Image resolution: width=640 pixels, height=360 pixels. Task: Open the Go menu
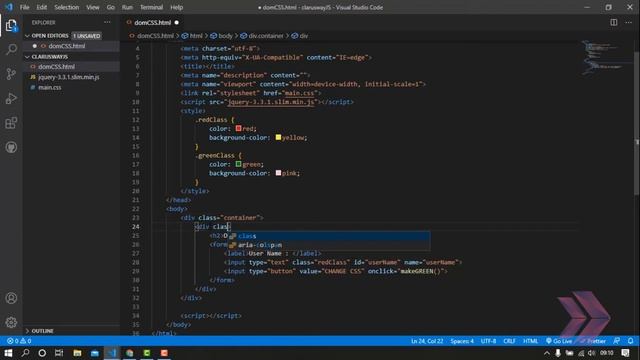point(111,7)
